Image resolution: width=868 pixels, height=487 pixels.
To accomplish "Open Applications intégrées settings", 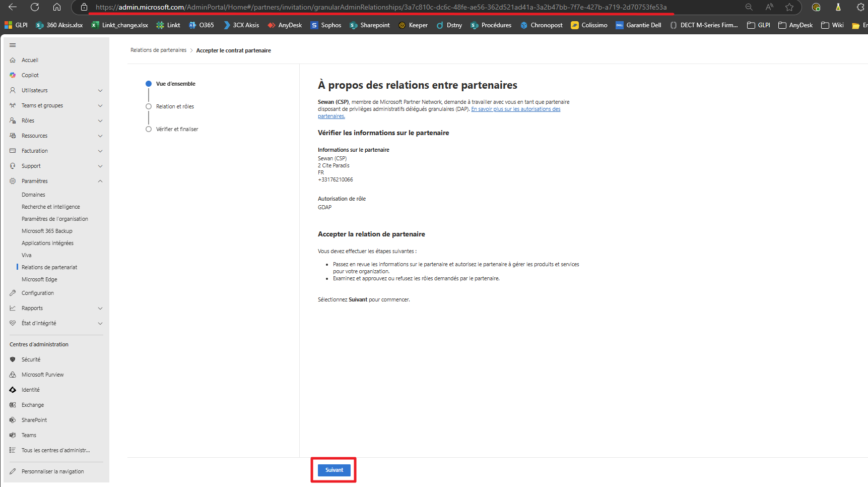I will coord(47,243).
